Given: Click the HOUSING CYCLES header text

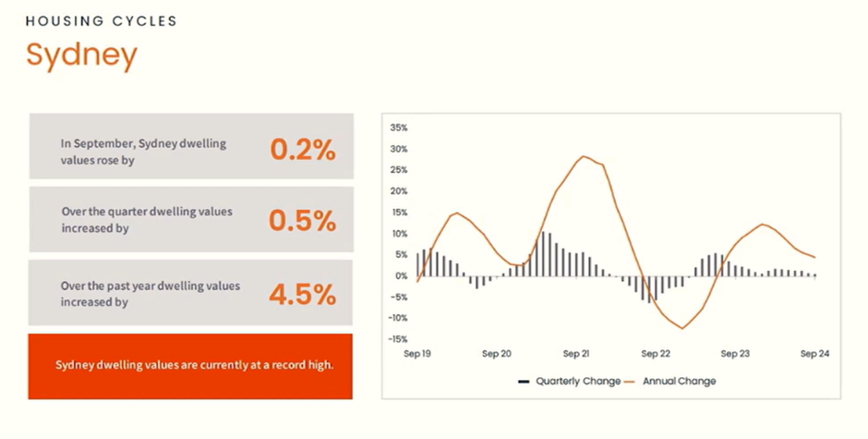Looking at the screenshot, I should tap(102, 20).
